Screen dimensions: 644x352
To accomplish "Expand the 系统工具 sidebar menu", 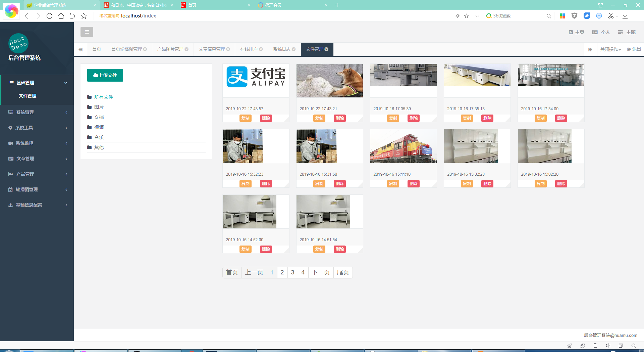I will [x=37, y=128].
